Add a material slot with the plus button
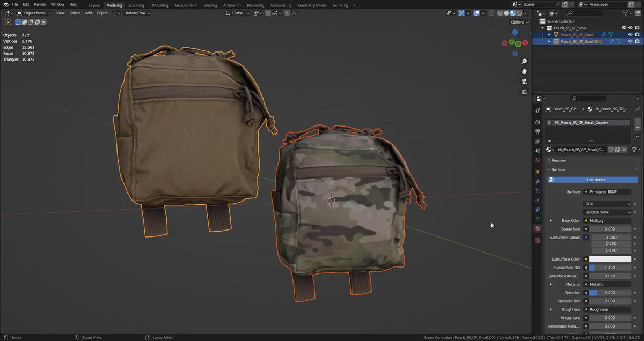Screen dimensions: 644x341 pyautogui.click(x=638, y=122)
